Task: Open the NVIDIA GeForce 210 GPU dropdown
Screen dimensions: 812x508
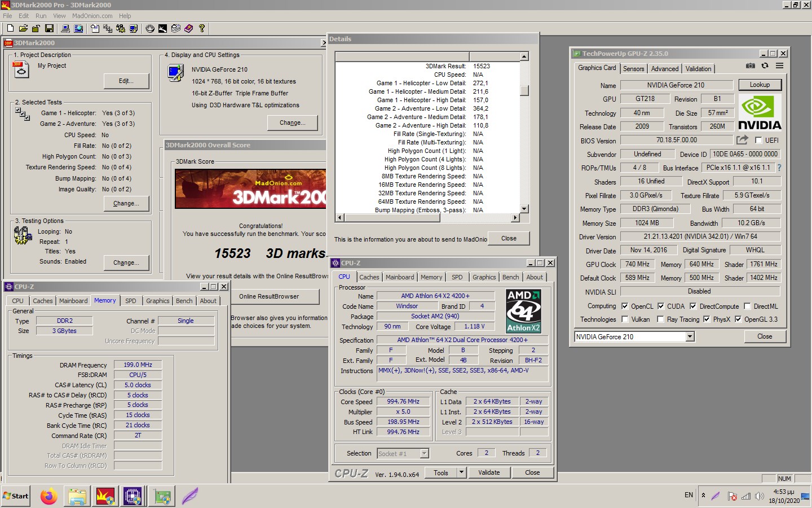Action: (690, 337)
